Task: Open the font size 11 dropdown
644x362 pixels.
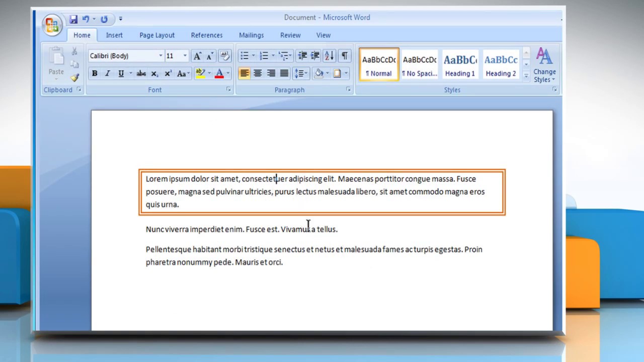Action: pyautogui.click(x=185, y=56)
